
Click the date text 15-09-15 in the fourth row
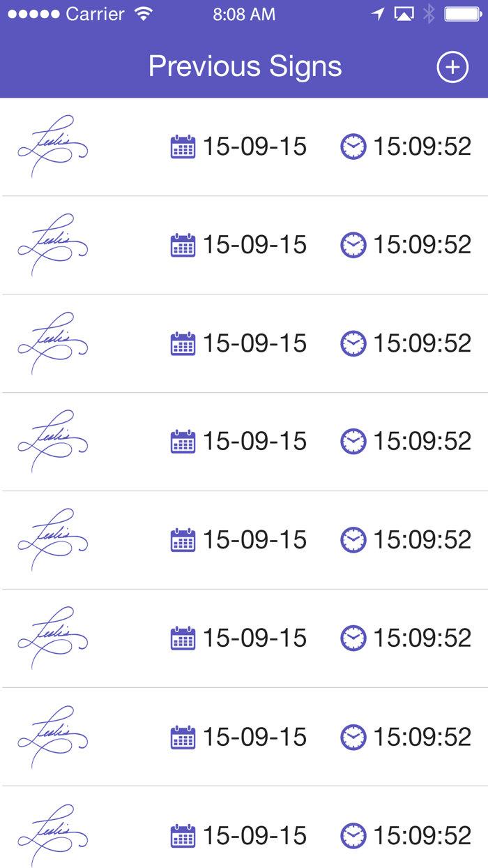coord(254,442)
